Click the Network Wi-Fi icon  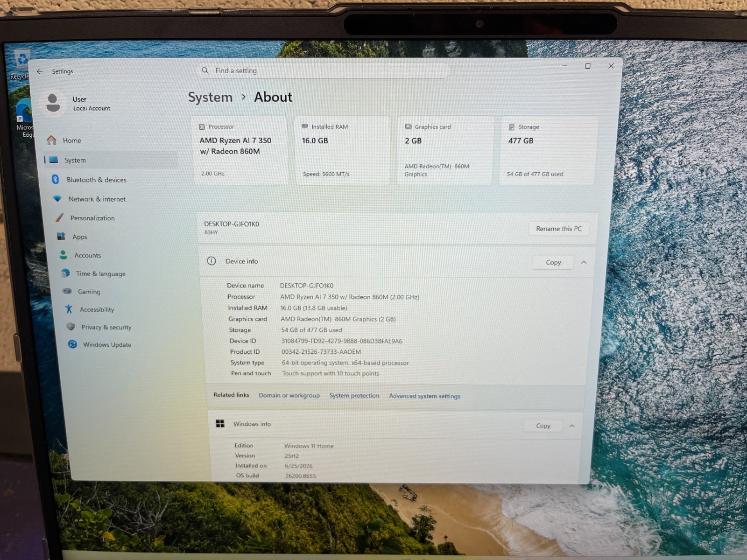[x=57, y=198]
